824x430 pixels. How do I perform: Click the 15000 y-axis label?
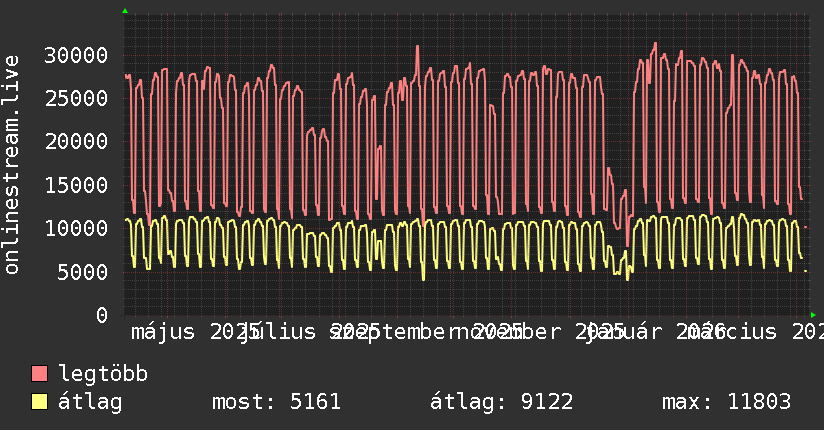76,185
